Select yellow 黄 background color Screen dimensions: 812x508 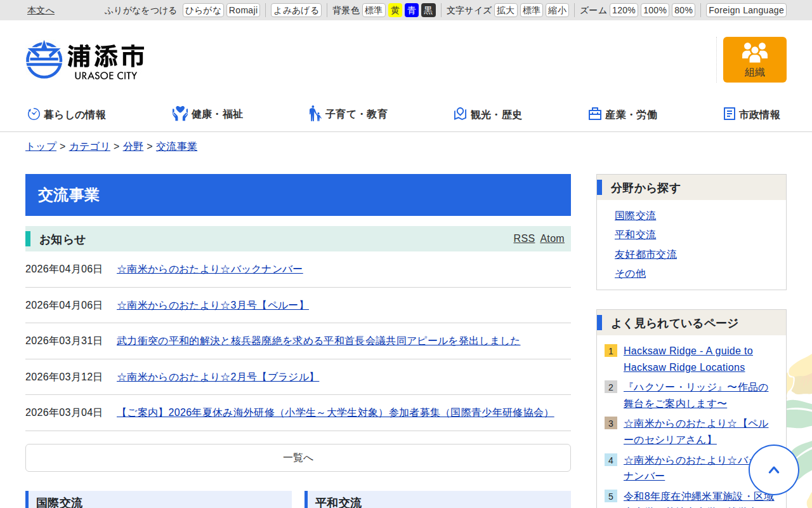coord(395,10)
